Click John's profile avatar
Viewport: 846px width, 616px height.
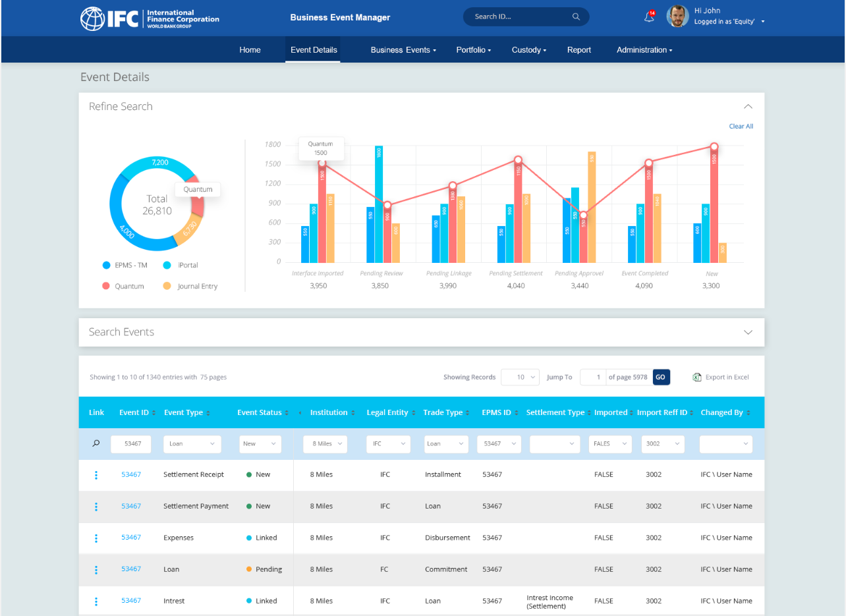tap(677, 16)
